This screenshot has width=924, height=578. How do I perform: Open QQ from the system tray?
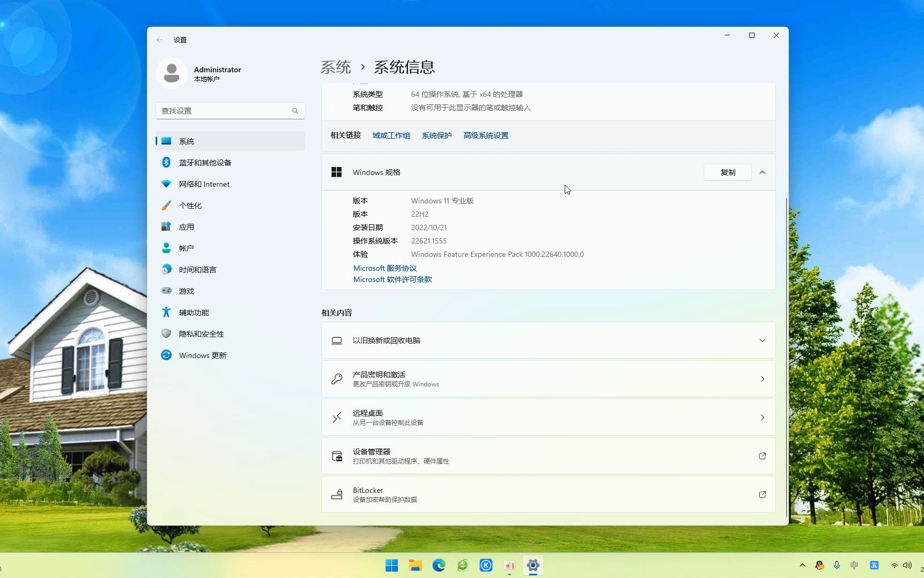[819, 565]
